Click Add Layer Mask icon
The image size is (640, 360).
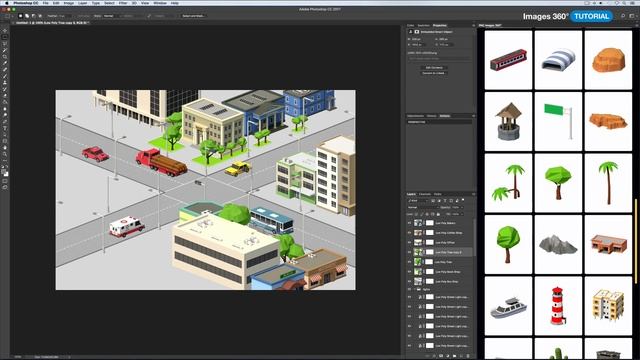pos(441,356)
